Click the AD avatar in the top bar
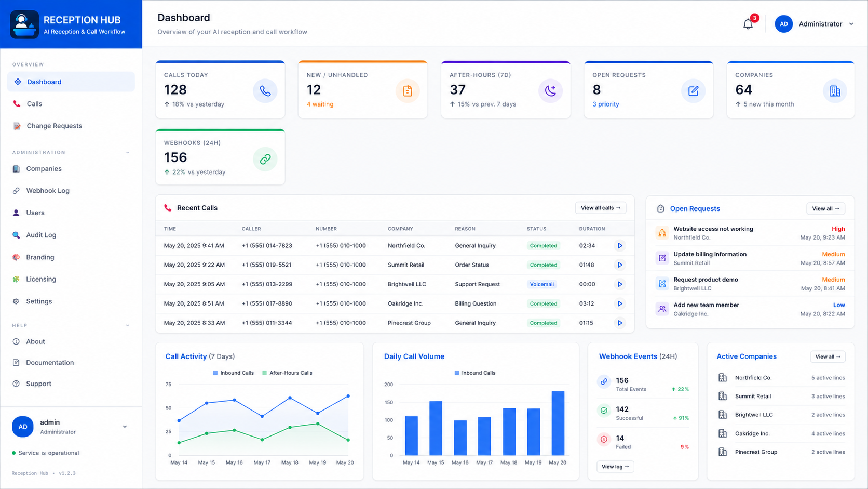 click(783, 24)
